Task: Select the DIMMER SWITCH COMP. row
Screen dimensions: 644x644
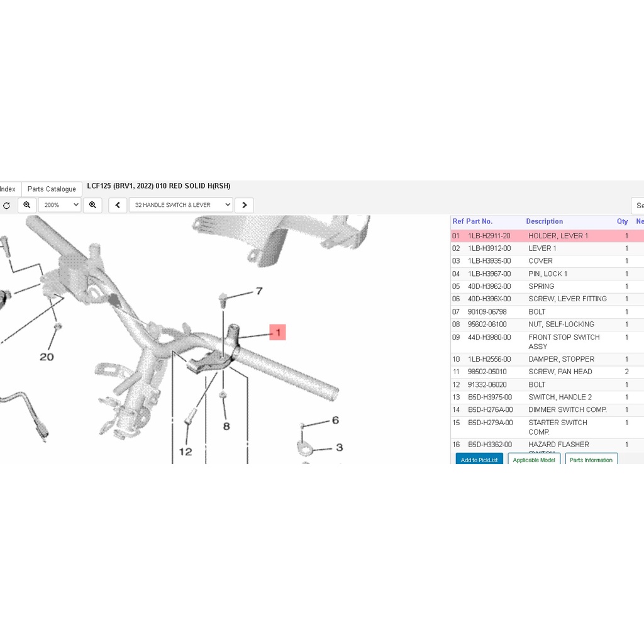Action: pyautogui.click(x=567, y=409)
